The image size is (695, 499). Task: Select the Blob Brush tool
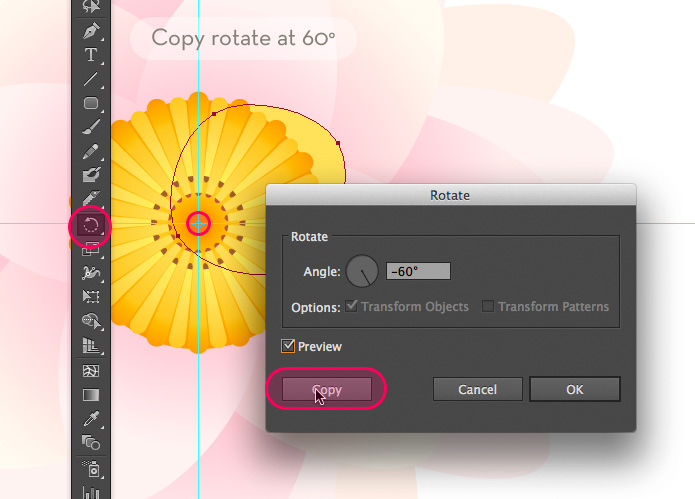coord(91,175)
